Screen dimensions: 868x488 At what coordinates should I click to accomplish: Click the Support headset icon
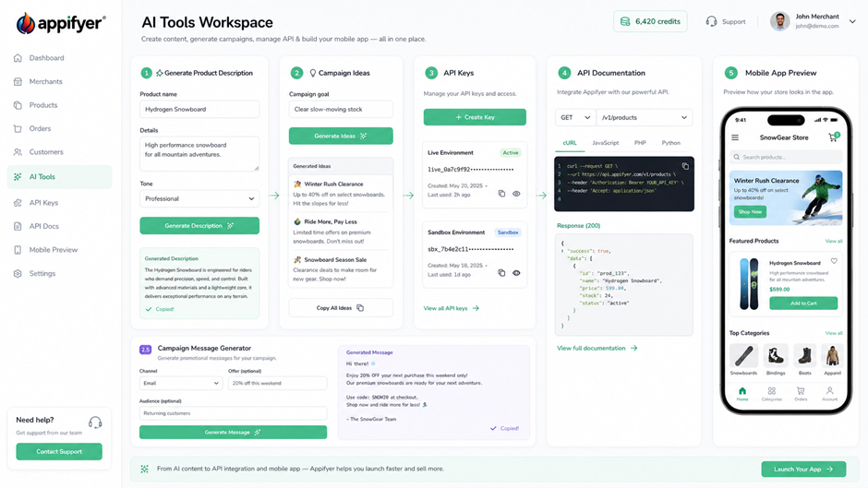tap(711, 21)
